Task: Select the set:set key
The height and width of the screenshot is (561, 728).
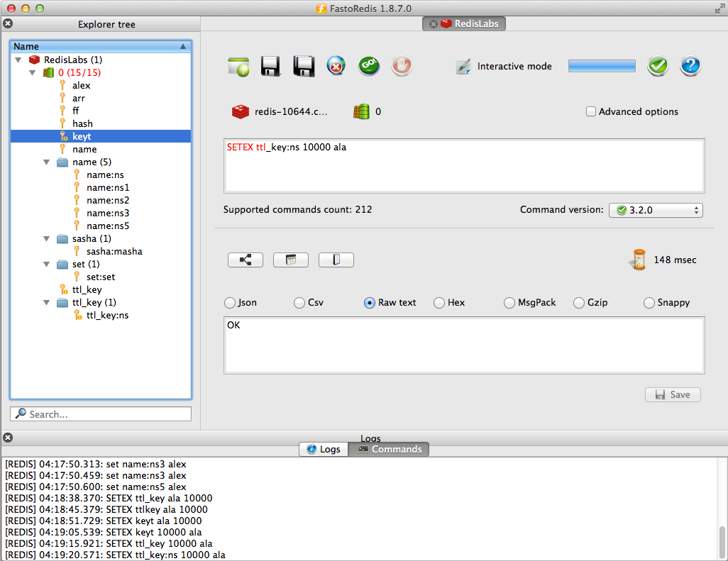Action: (101, 277)
